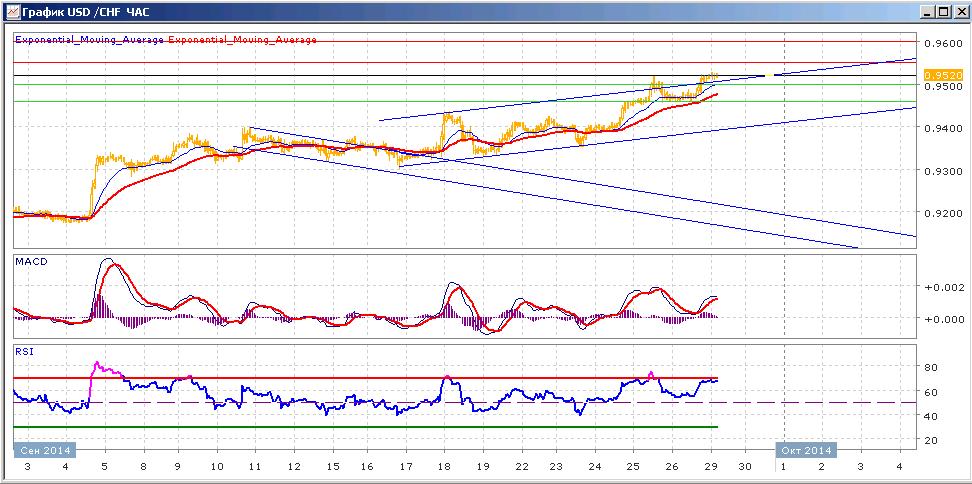Click date 25 on the time axis

(633, 466)
